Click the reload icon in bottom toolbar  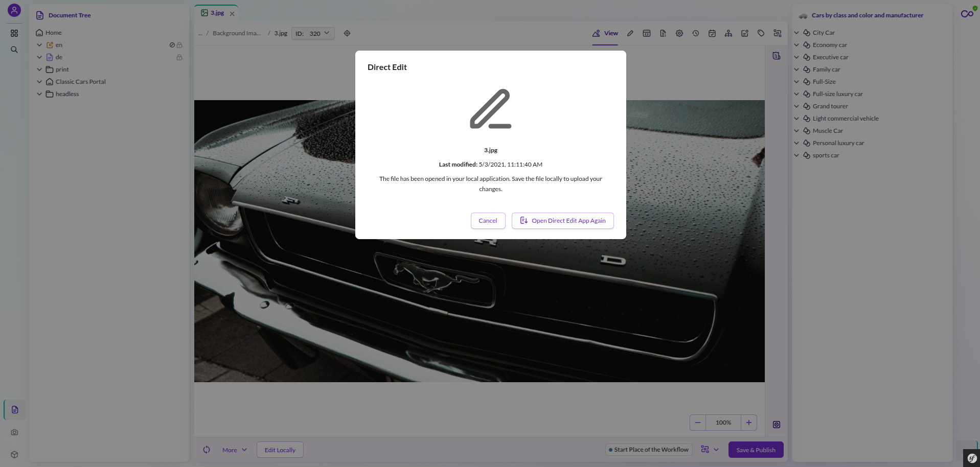(x=207, y=450)
